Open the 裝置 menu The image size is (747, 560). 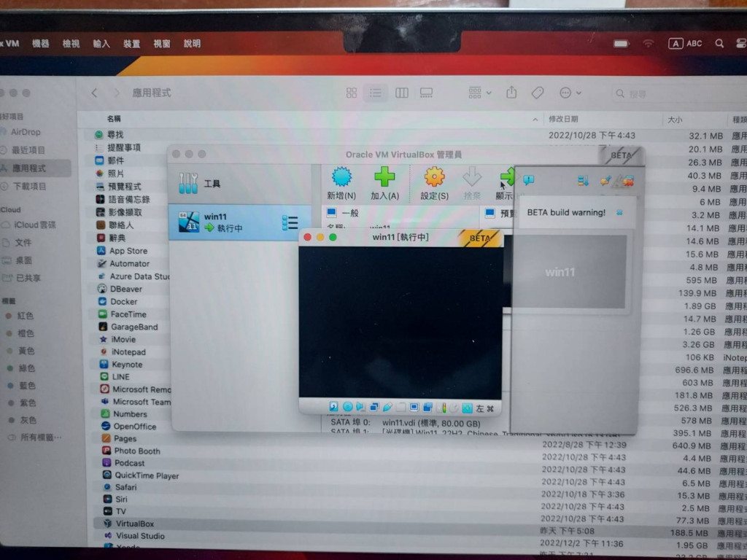pos(131,43)
